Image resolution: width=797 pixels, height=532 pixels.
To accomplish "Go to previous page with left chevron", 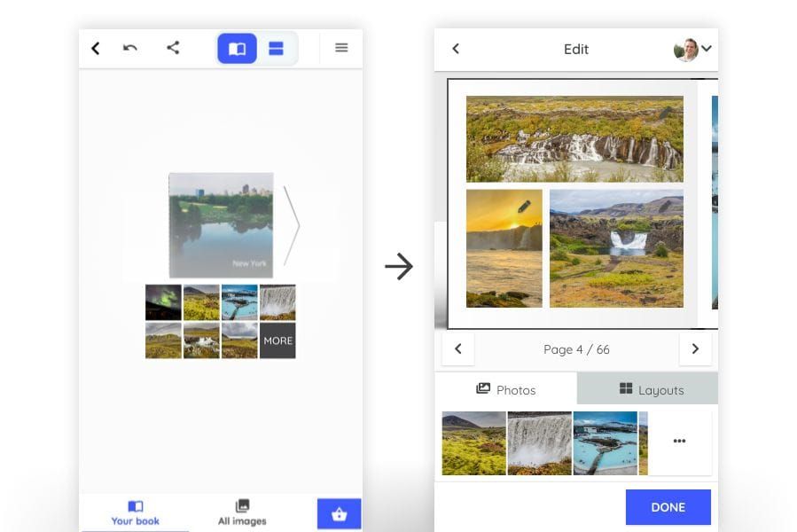I will pos(457,349).
